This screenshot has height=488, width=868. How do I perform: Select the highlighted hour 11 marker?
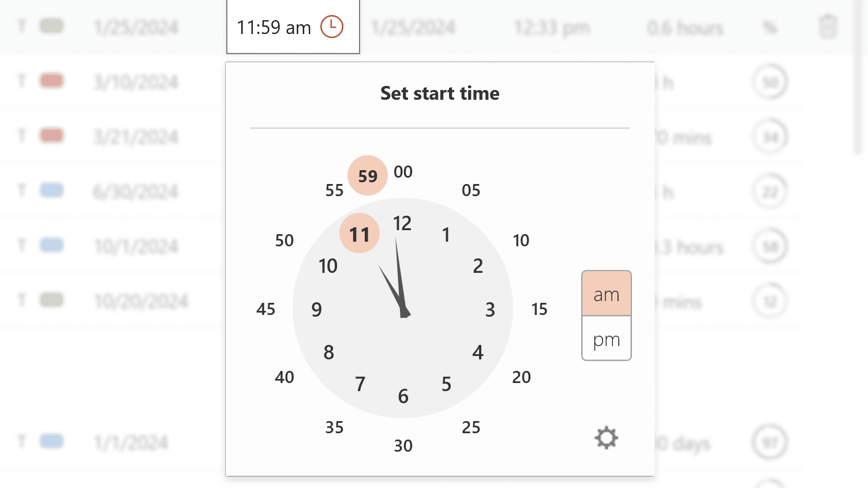click(360, 233)
